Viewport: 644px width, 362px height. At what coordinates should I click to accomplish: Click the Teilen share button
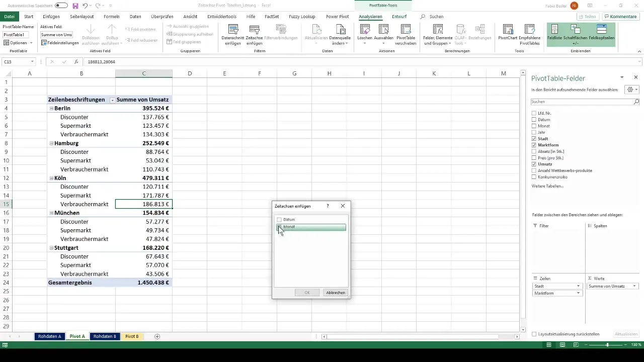pos(588,17)
